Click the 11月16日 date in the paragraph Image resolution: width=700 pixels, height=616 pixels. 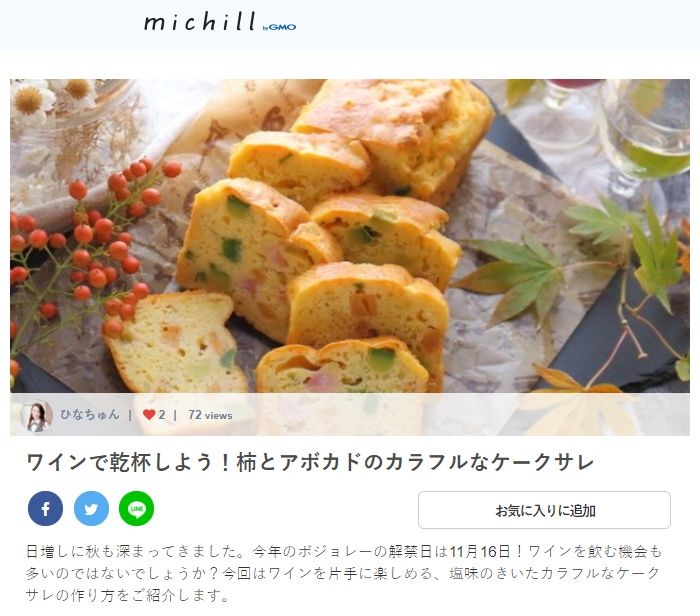pyautogui.click(x=479, y=552)
